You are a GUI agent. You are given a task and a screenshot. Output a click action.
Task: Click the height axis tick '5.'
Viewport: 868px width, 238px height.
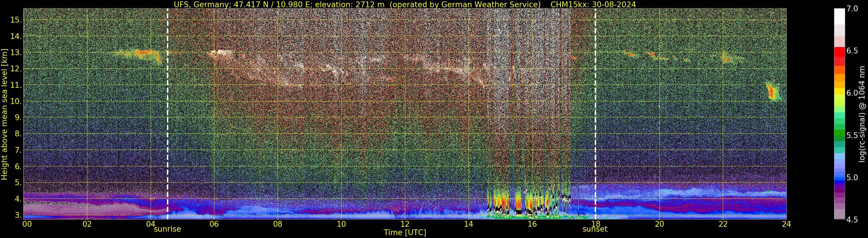(x=18, y=183)
